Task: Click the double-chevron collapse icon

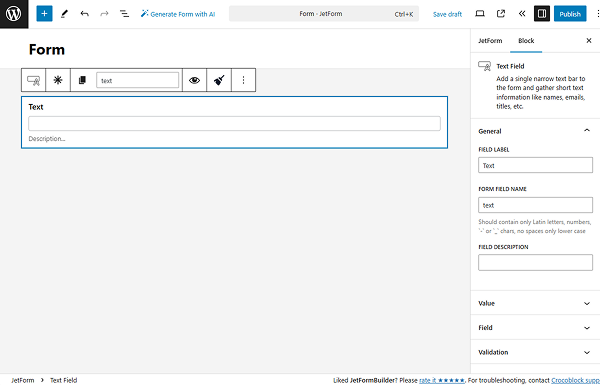Action: coord(522,14)
